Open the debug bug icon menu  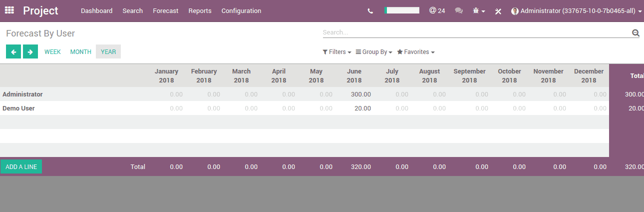479,10
